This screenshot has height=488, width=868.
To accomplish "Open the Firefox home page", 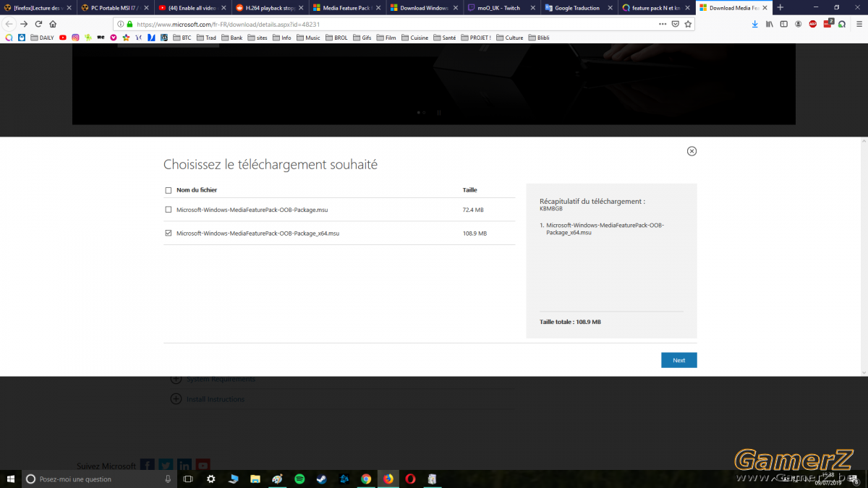I will click(53, 24).
